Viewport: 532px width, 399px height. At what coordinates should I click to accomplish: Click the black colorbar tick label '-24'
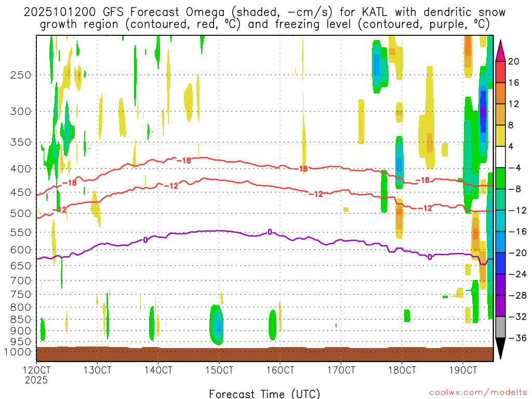517,274
